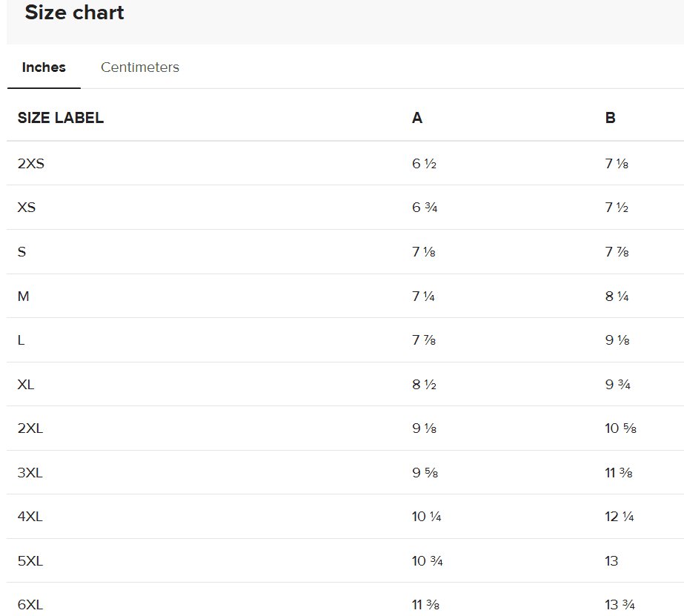
Task: Click the column B header
Action: click(x=610, y=118)
